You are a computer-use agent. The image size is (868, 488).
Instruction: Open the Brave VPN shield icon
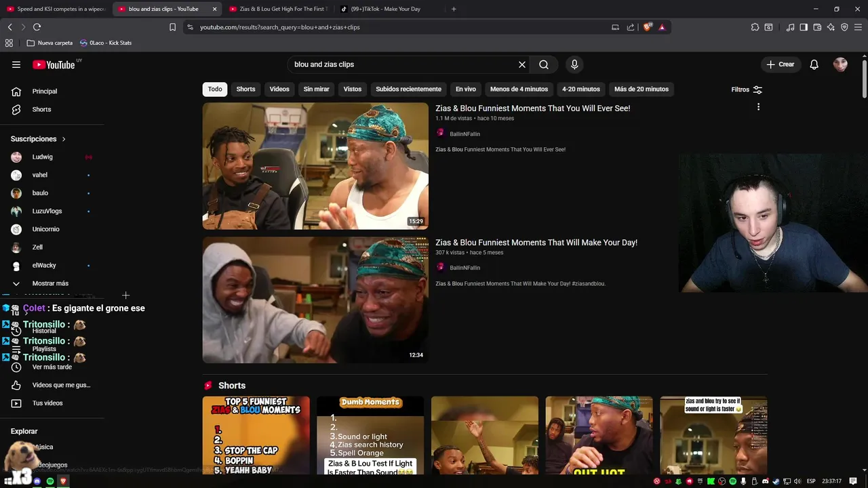pyautogui.click(x=844, y=27)
